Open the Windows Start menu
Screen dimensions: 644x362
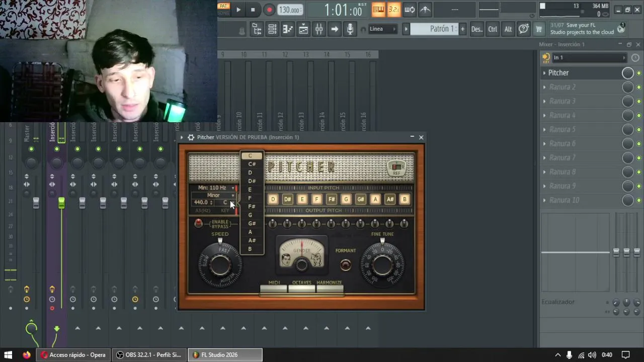coord(8,355)
